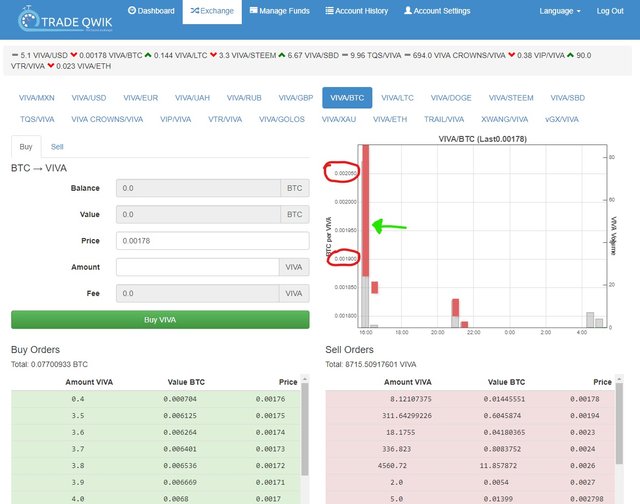Click the ticker entry 0.023 VIVA/ETH
The width and height of the screenshot is (640, 504).
click(79, 66)
